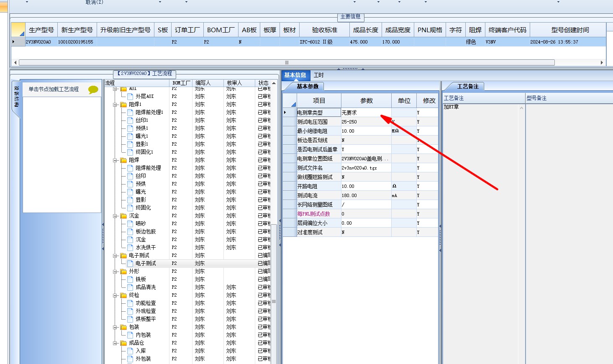Click the 测试文件名 value 2v3nv020a0.tgz
Image resolution: width=613 pixels, height=364 pixels.
[x=366, y=168]
